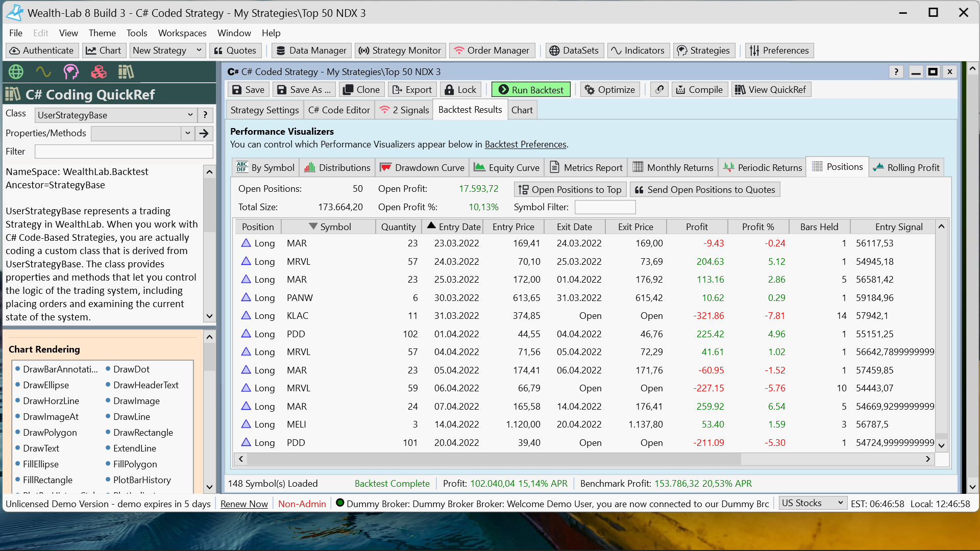This screenshot has width=980, height=551.
Task: Open the Class UserStrategyBase dropdown
Action: coord(115,115)
